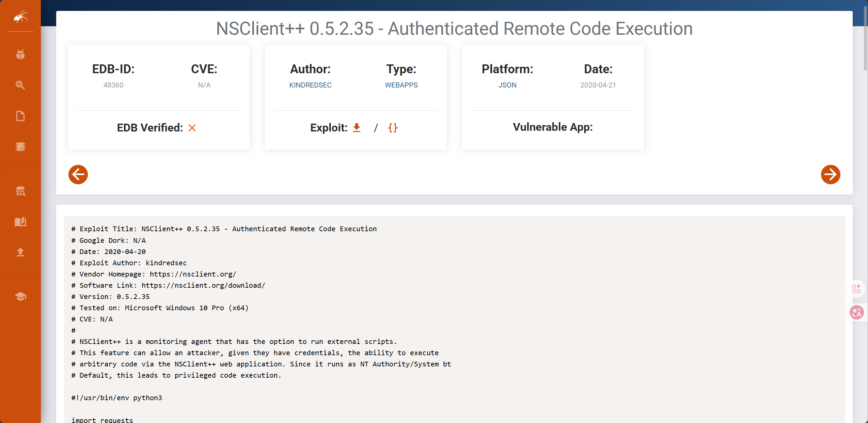The height and width of the screenshot is (423, 868).
Task: Click the JSON platform link
Action: tap(507, 85)
